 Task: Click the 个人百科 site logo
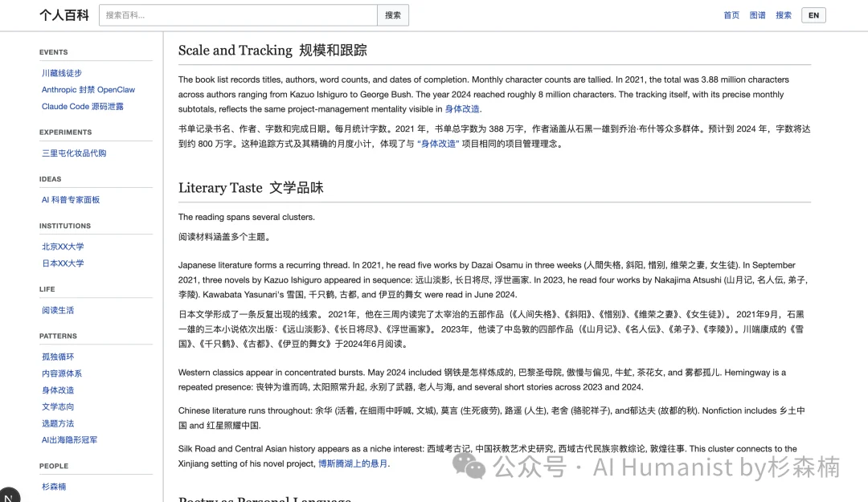63,14
